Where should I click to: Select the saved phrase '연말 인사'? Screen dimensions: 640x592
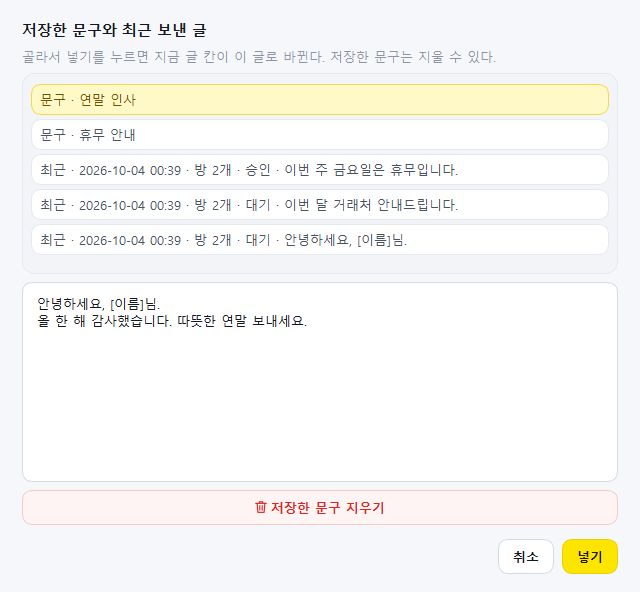(320, 100)
